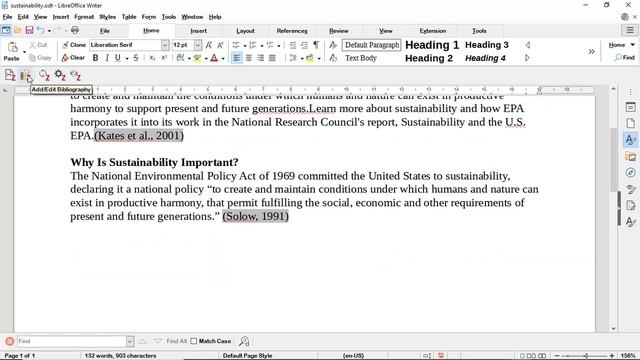Select Center paragraph alignment
640x360 pixels.
[x=249, y=58]
